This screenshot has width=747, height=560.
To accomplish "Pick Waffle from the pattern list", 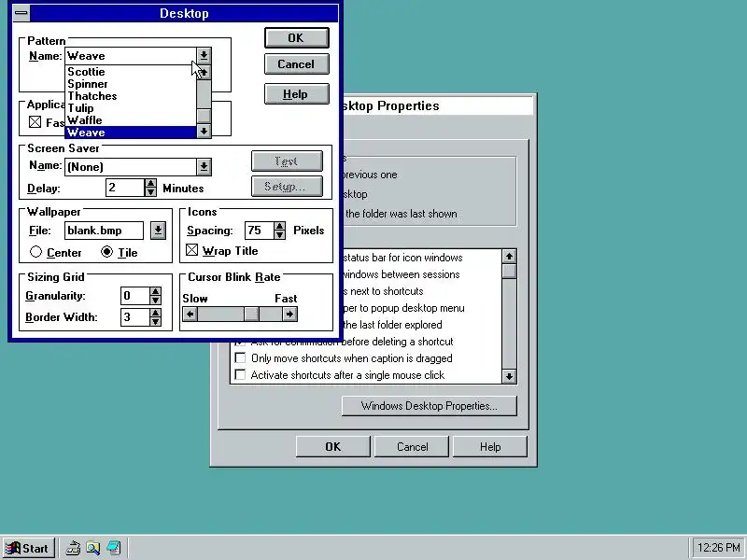I will pos(131,120).
